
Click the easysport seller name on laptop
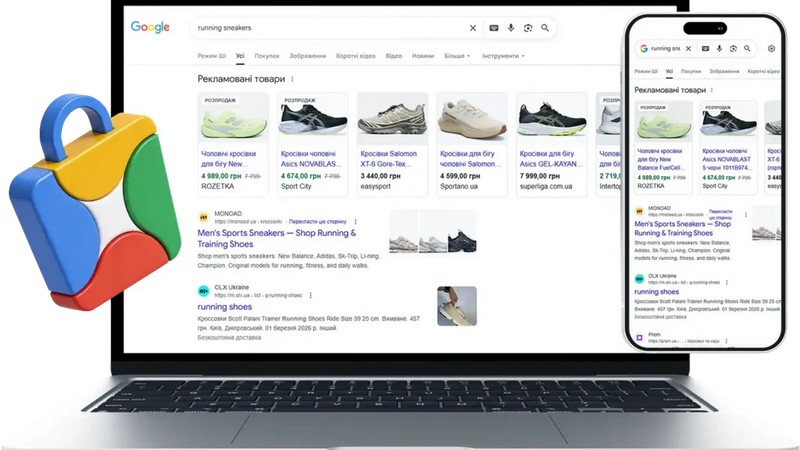point(376,186)
